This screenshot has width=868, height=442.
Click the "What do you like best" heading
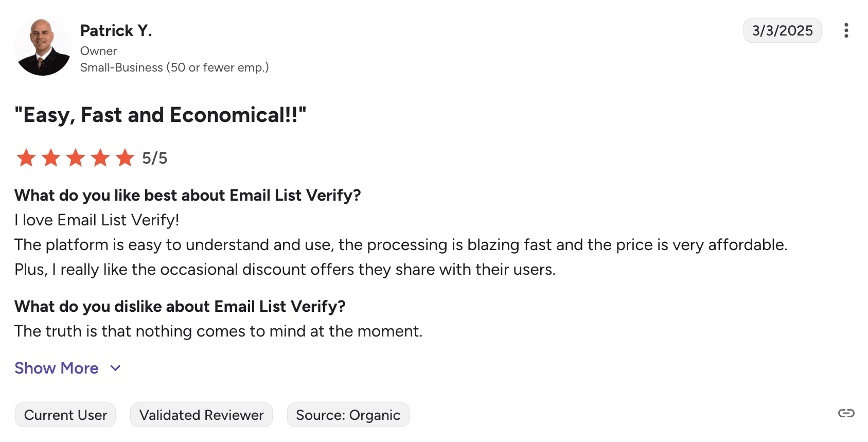click(187, 196)
